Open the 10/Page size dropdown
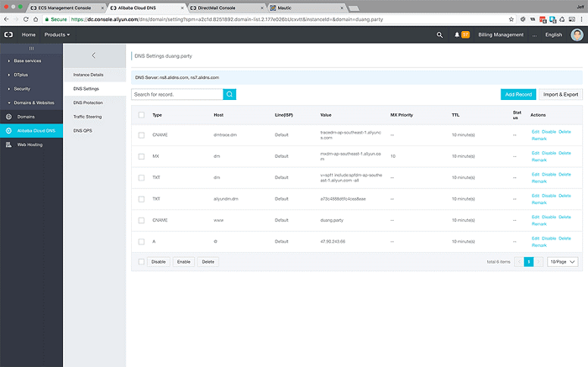The height and width of the screenshot is (367, 588). point(563,262)
